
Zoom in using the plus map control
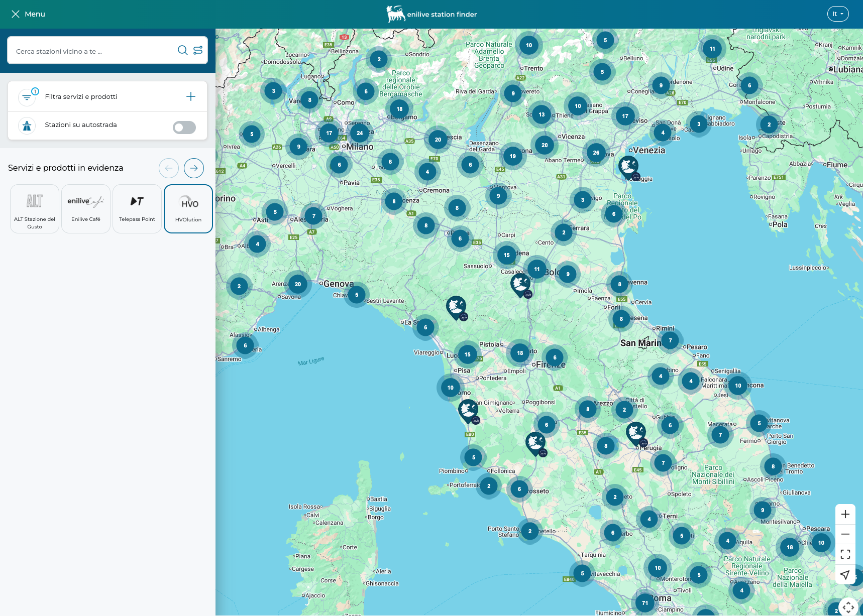pyautogui.click(x=845, y=514)
